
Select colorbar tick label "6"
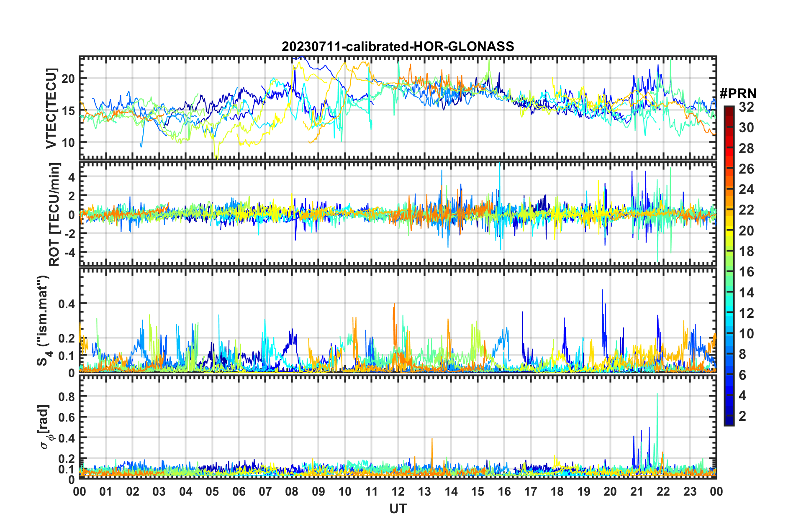coord(742,375)
